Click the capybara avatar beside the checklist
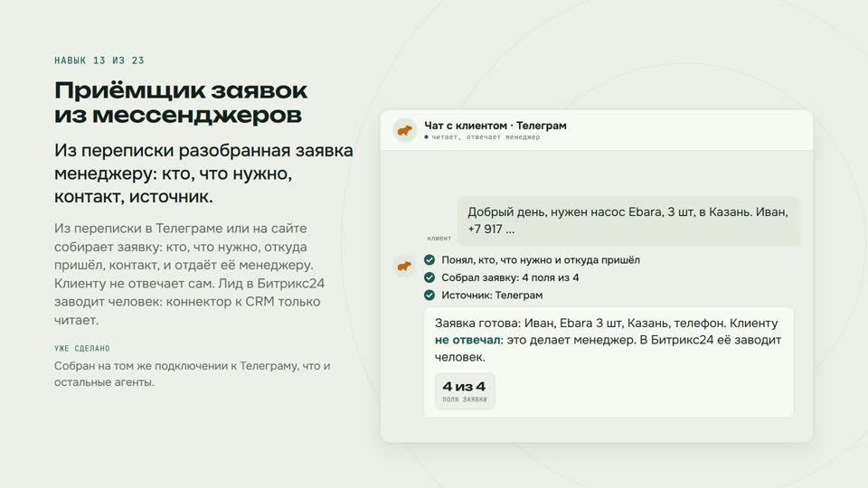 pyautogui.click(x=405, y=266)
